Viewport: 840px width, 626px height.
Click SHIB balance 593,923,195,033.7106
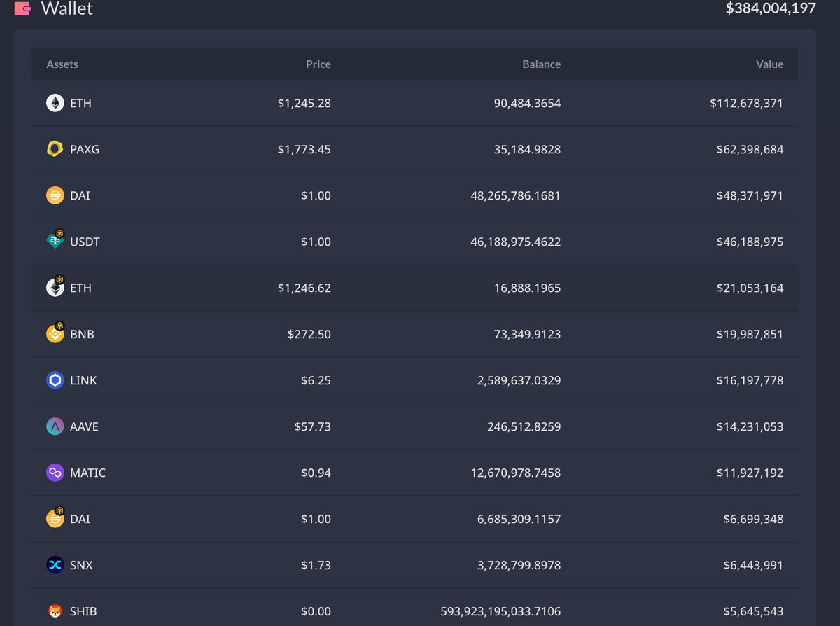coord(501,611)
